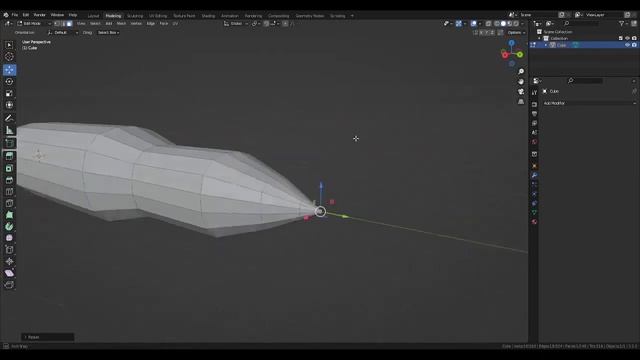The image size is (640, 360).
Task: Select the Knife tool
Action: point(9,203)
